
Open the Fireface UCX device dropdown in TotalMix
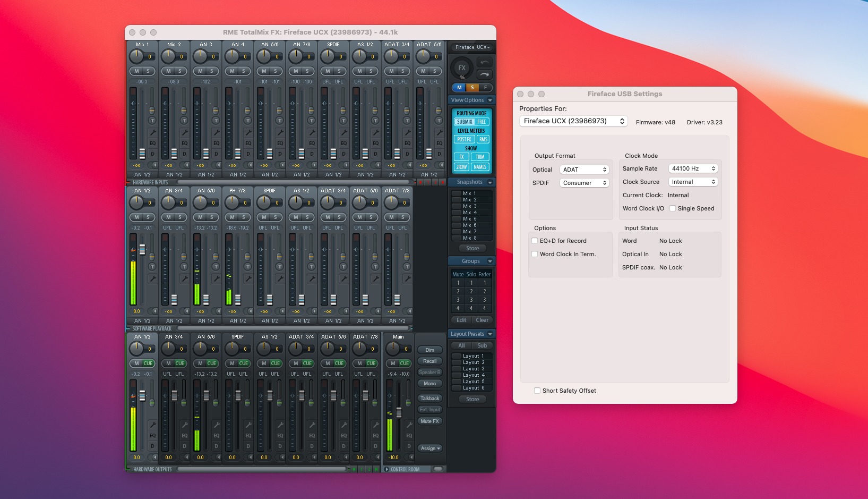[472, 47]
